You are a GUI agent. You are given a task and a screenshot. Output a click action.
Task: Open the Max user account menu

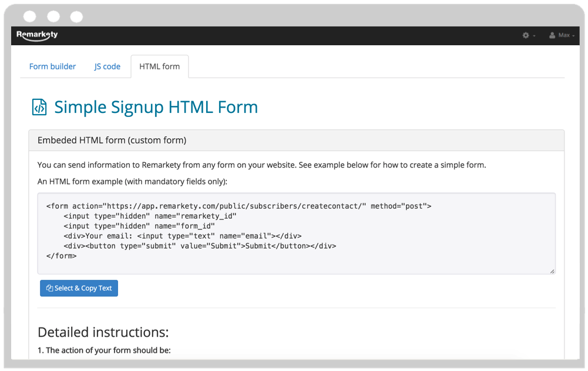coord(562,35)
